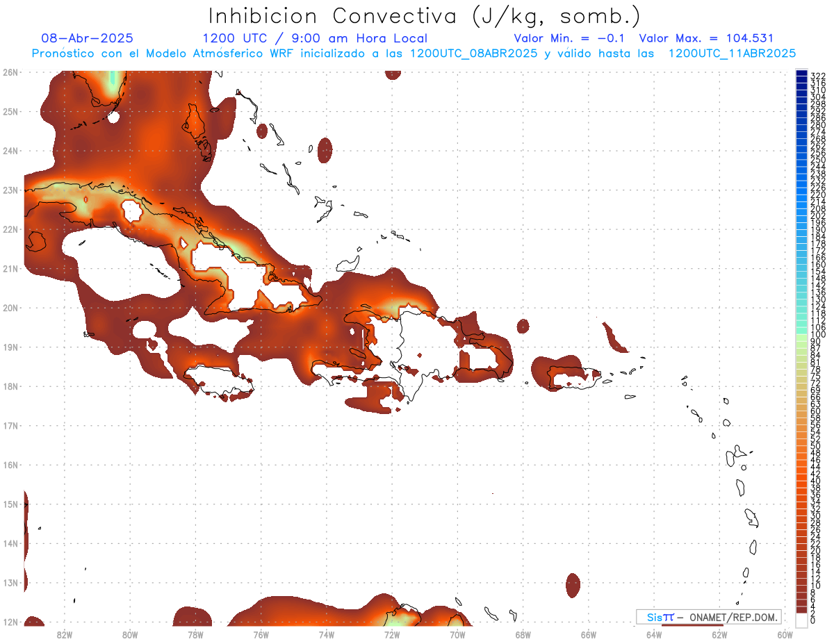Click the '82W' longitude label
The width and height of the screenshot is (834, 644).
[x=65, y=634]
